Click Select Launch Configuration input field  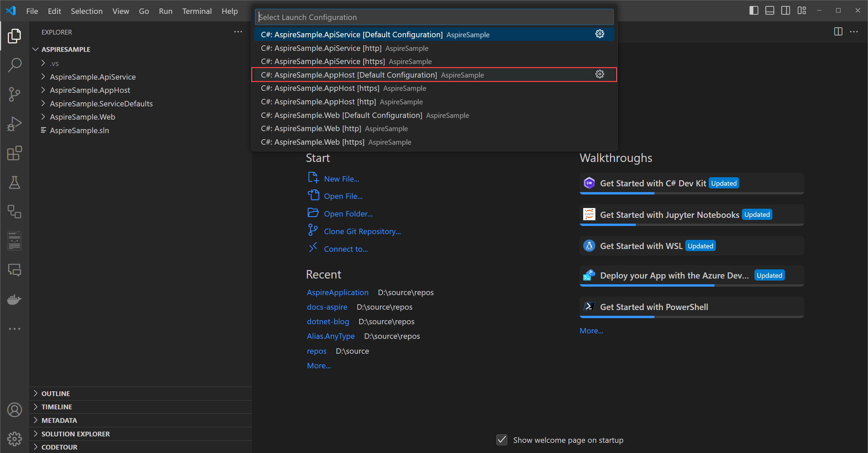coord(434,17)
